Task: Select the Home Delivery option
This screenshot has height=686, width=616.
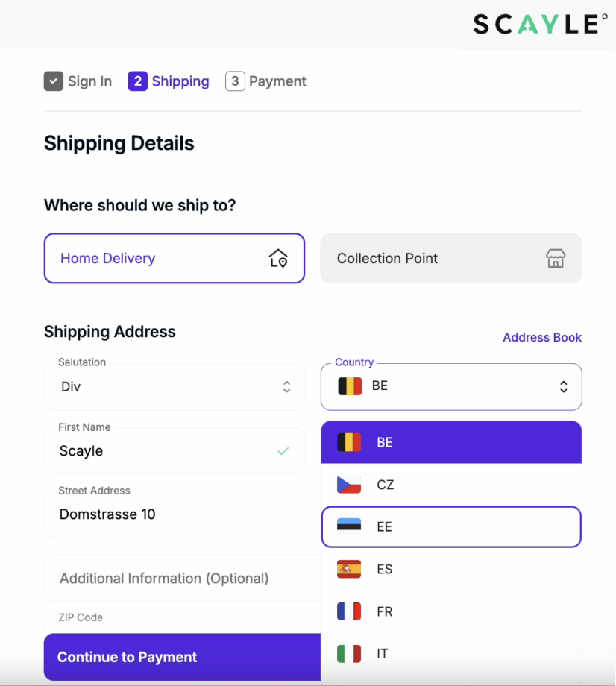Action: tap(174, 259)
